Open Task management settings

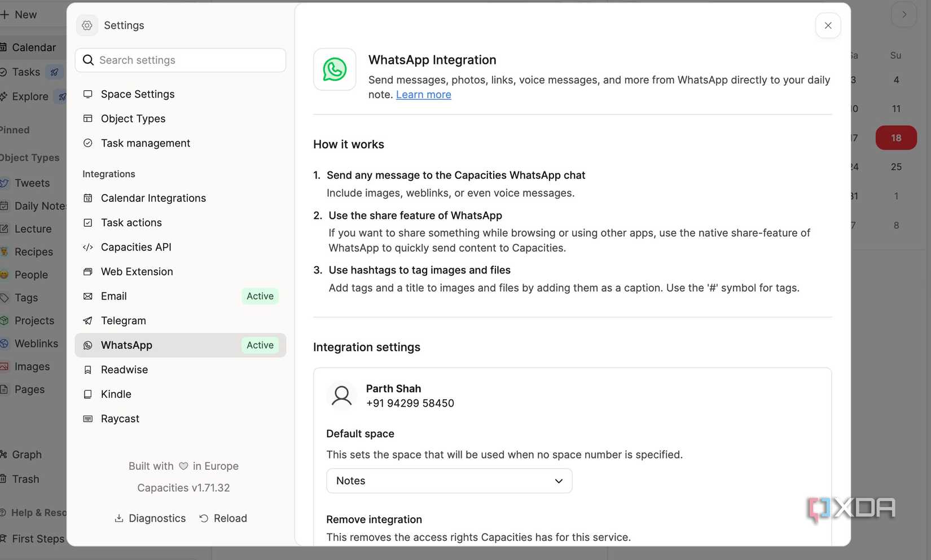click(x=181, y=143)
